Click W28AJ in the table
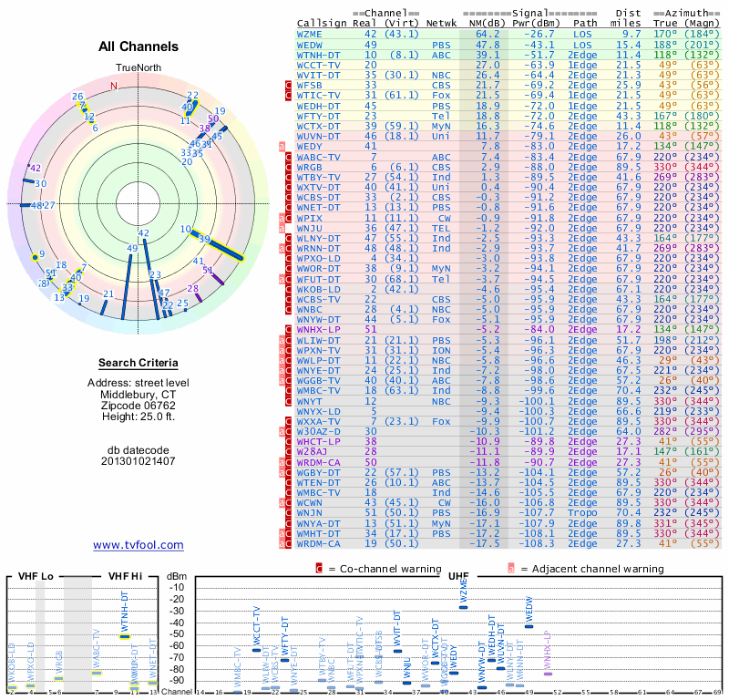729x700 pixels. point(312,451)
